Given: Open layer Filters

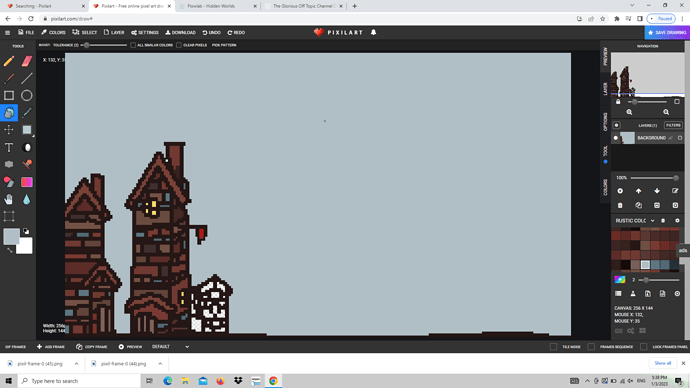Looking at the screenshot, I should pos(673,125).
